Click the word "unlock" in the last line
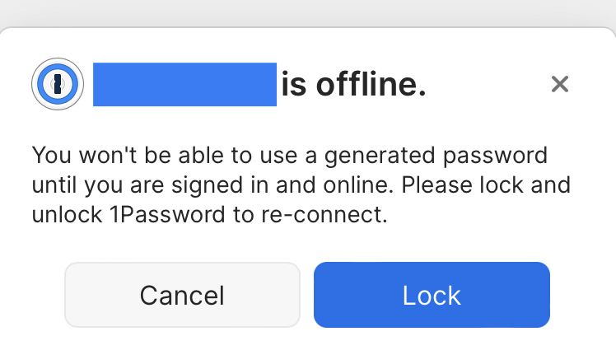The height and width of the screenshot is (364, 616). (68, 216)
